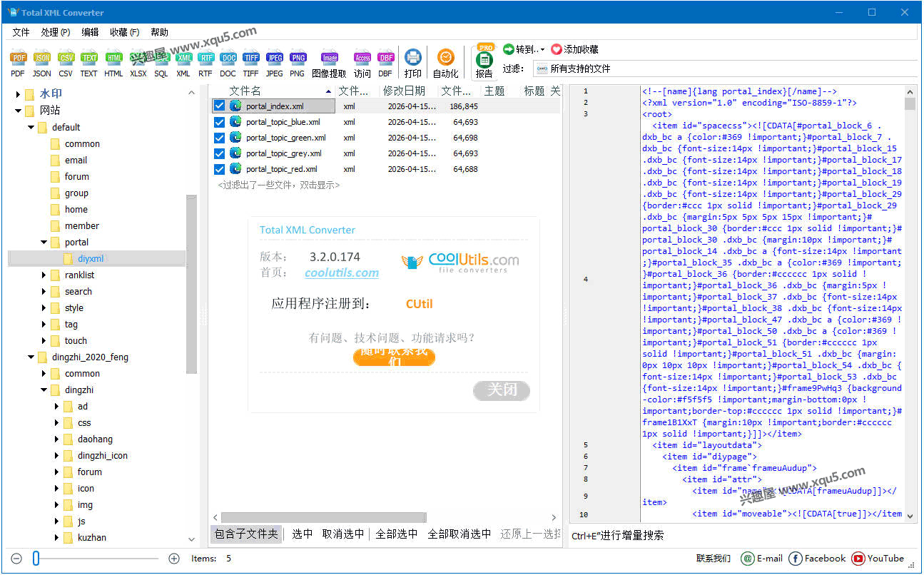This screenshot has height=575, width=924.
Task: Click the folder tree vertical scrollbar
Action: 191,284
